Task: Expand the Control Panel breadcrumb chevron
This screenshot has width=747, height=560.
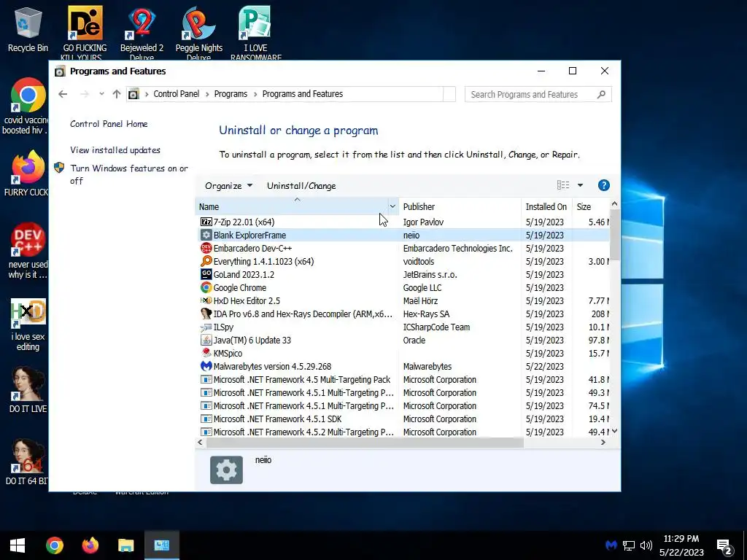Action: pyautogui.click(x=207, y=94)
